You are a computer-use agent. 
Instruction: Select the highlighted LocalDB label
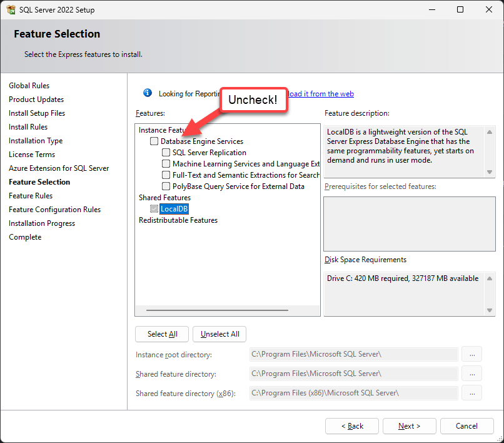(x=174, y=209)
